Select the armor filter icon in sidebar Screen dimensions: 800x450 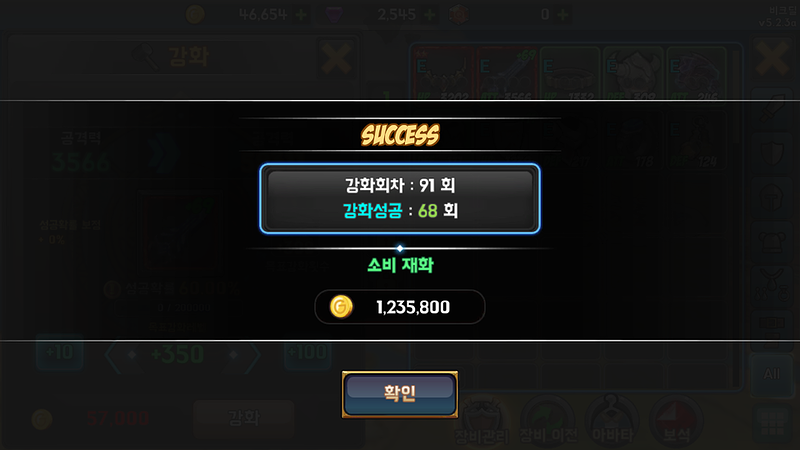point(772,241)
